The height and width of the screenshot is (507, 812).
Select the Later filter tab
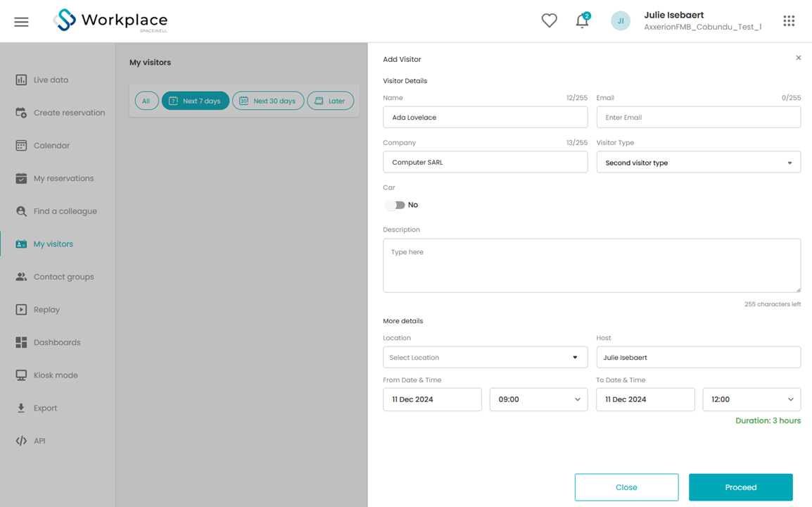(331, 101)
